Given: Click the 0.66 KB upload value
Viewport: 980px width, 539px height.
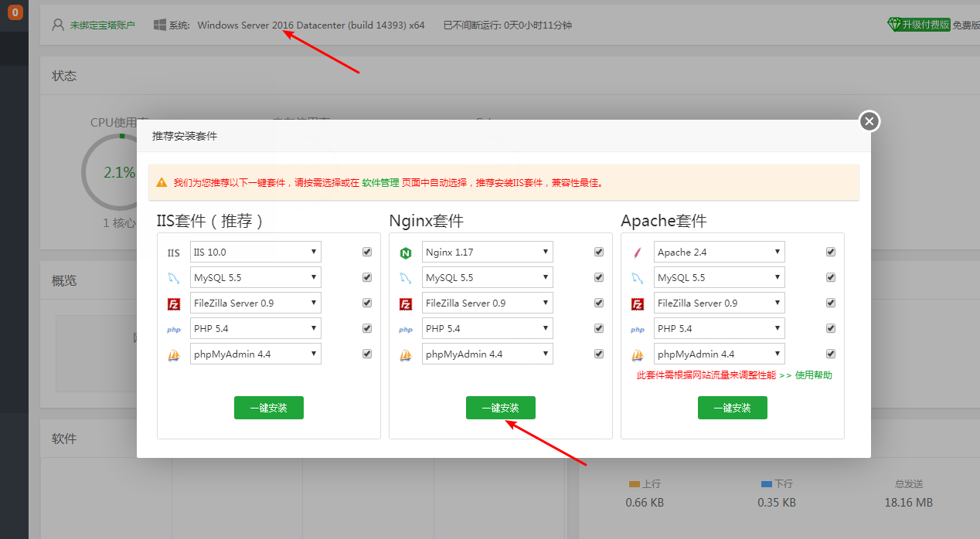Looking at the screenshot, I should pyautogui.click(x=645, y=503).
